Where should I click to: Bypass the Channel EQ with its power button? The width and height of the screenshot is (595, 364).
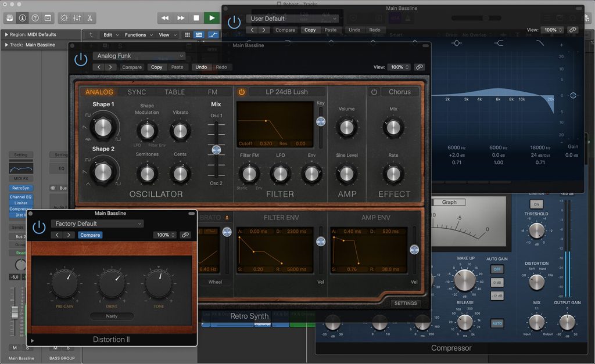pyautogui.click(x=234, y=22)
